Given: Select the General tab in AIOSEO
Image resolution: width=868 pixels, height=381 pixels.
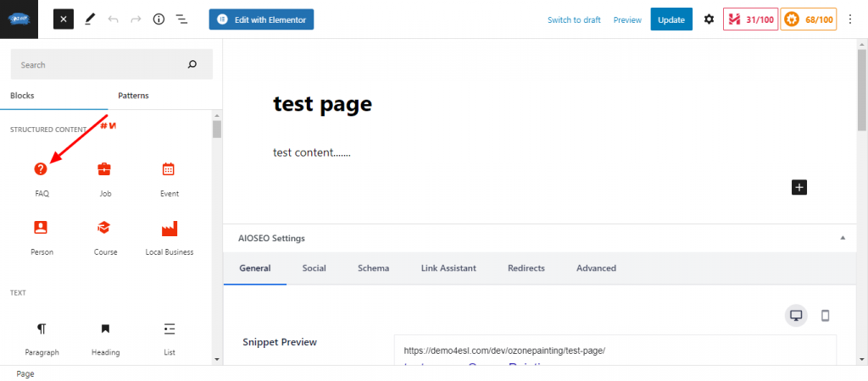Looking at the screenshot, I should pos(254,268).
